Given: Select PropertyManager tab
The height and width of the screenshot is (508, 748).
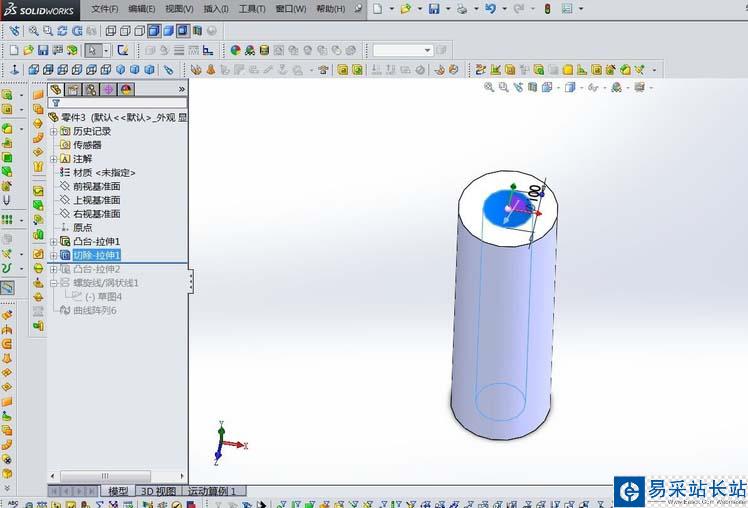Looking at the screenshot, I should point(73,89).
